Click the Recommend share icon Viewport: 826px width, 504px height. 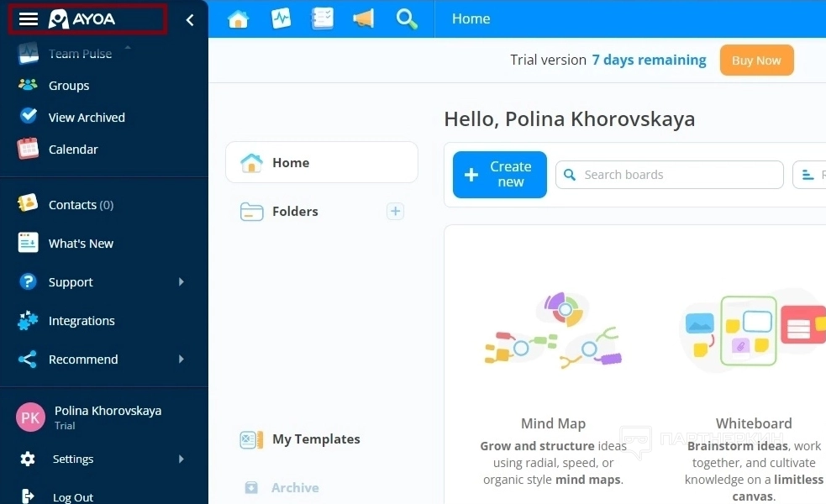pos(28,360)
